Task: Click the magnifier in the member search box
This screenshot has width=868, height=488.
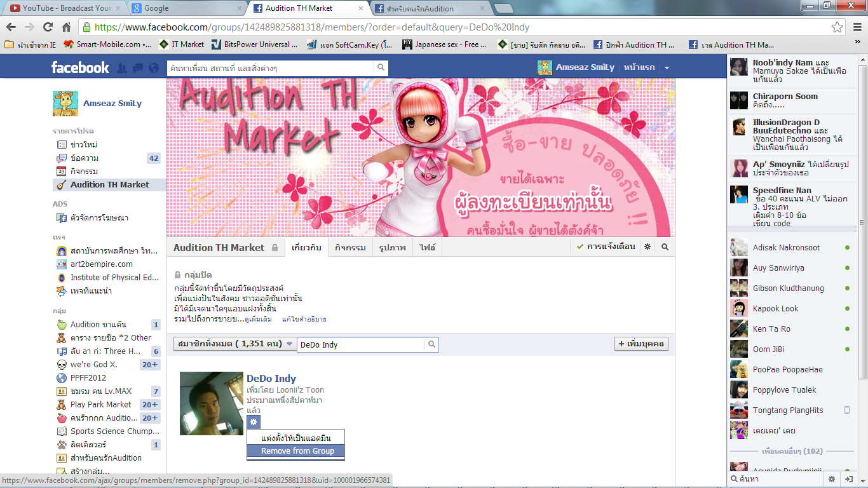Action: point(431,344)
